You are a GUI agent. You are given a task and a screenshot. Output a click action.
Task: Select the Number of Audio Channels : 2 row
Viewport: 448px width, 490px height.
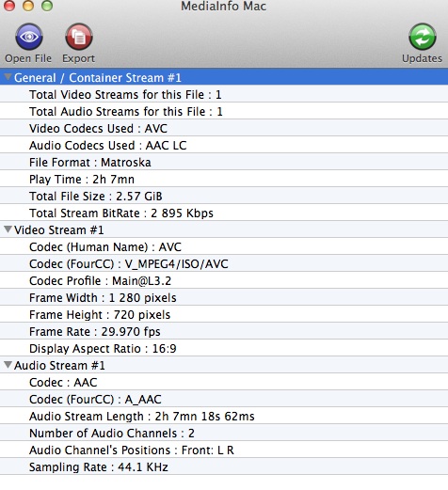224,433
